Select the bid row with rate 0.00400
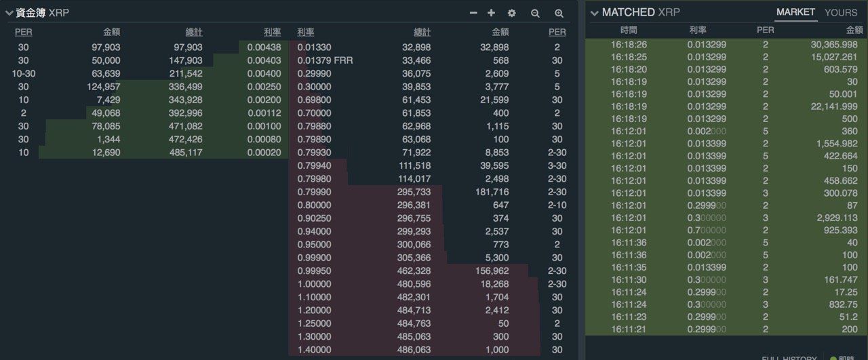This screenshot has height=360, width=868. coord(146,73)
